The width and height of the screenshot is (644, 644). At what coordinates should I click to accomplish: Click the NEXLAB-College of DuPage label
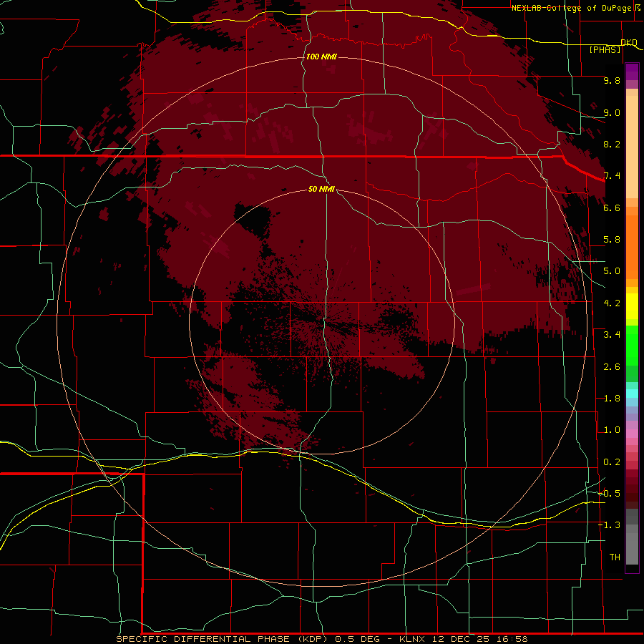click(x=572, y=8)
